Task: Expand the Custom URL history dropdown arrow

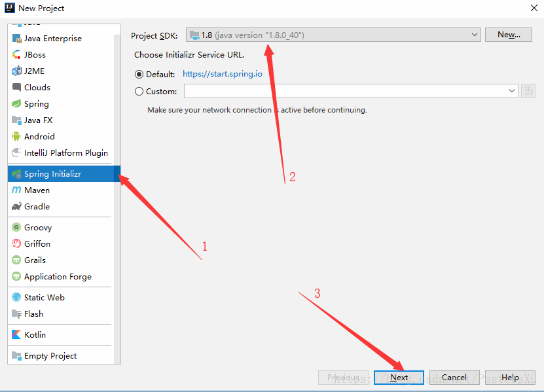Action: tap(511, 91)
